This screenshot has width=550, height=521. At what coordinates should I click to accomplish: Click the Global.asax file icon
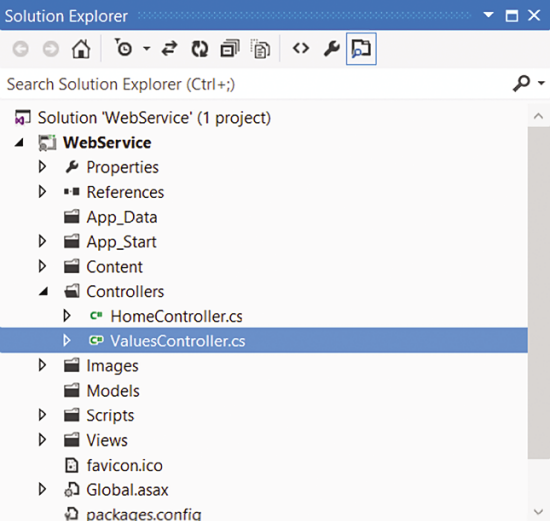[72, 490]
